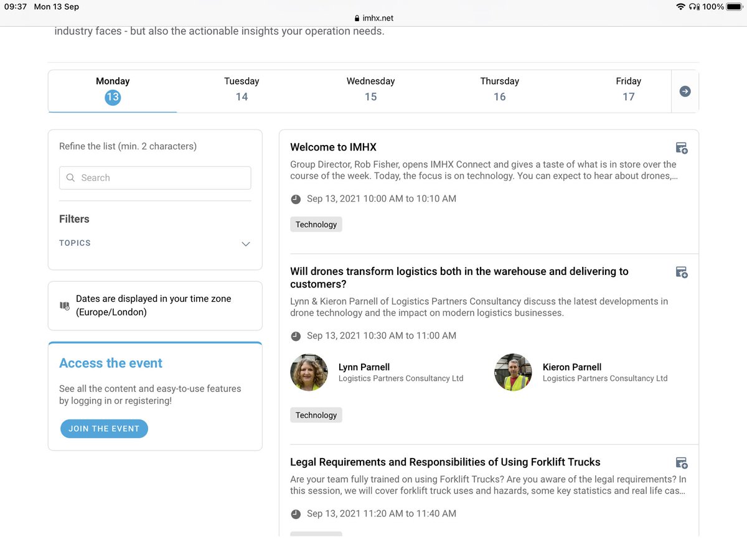Expand the TOPICS filter chevron
The image size is (747, 560).
point(246,244)
